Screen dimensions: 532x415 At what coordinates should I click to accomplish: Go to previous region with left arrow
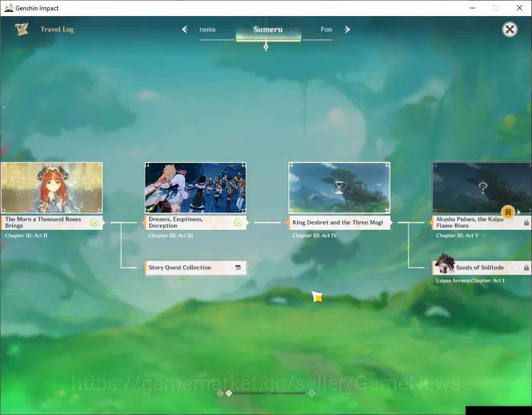(x=185, y=30)
